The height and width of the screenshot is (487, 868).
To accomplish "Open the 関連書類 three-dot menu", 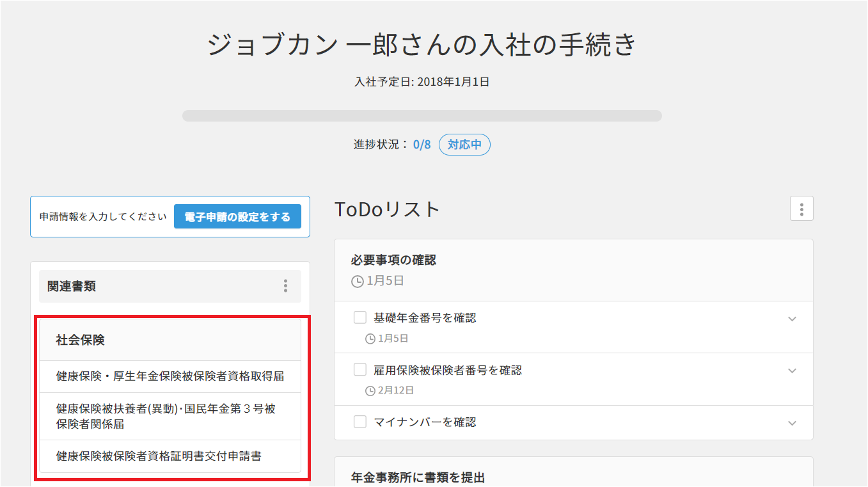I will point(285,286).
